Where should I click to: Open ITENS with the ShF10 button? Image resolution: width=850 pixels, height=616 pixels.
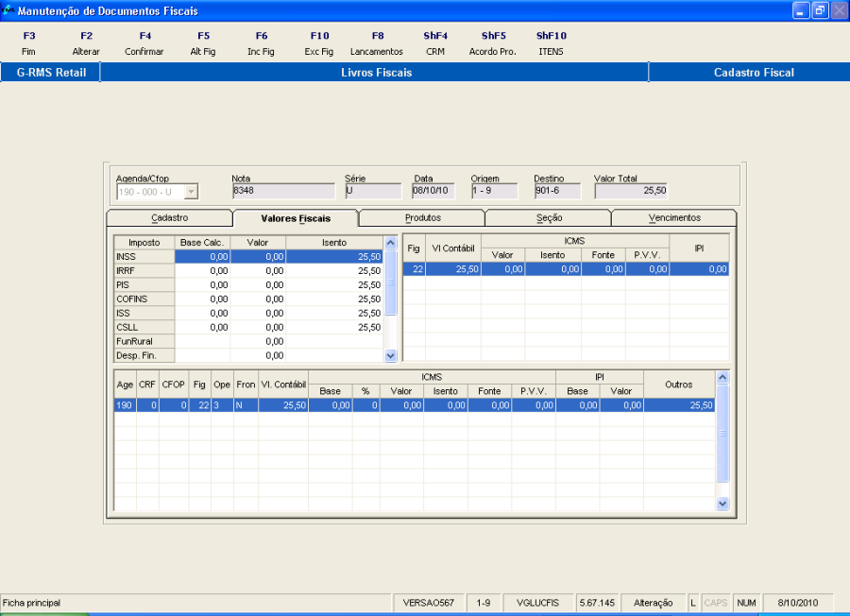[551, 43]
